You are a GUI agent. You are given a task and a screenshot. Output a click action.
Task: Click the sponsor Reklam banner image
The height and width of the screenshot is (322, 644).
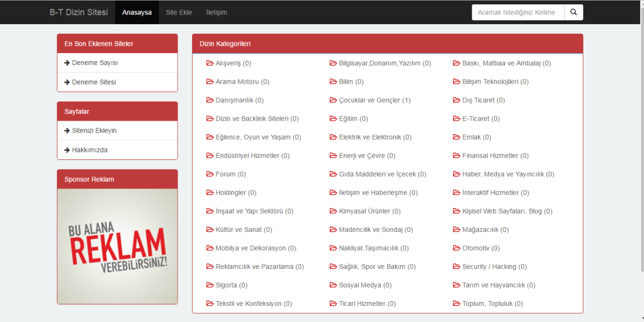coord(117,246)
